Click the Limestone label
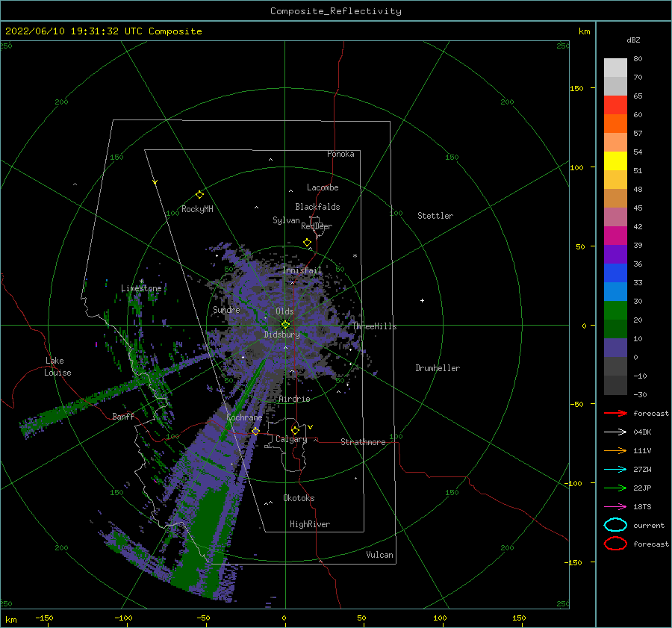 pos(141,288)
